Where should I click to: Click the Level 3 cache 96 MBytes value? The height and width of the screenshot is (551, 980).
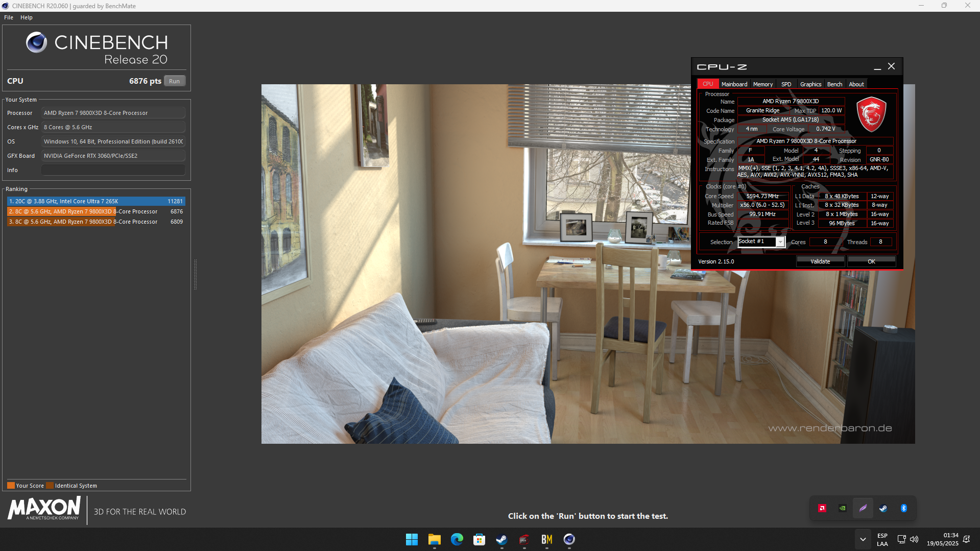(841, 223)
